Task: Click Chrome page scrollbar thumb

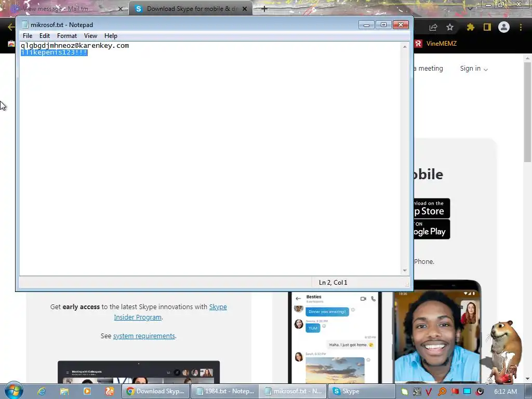Action: [528, 112]
